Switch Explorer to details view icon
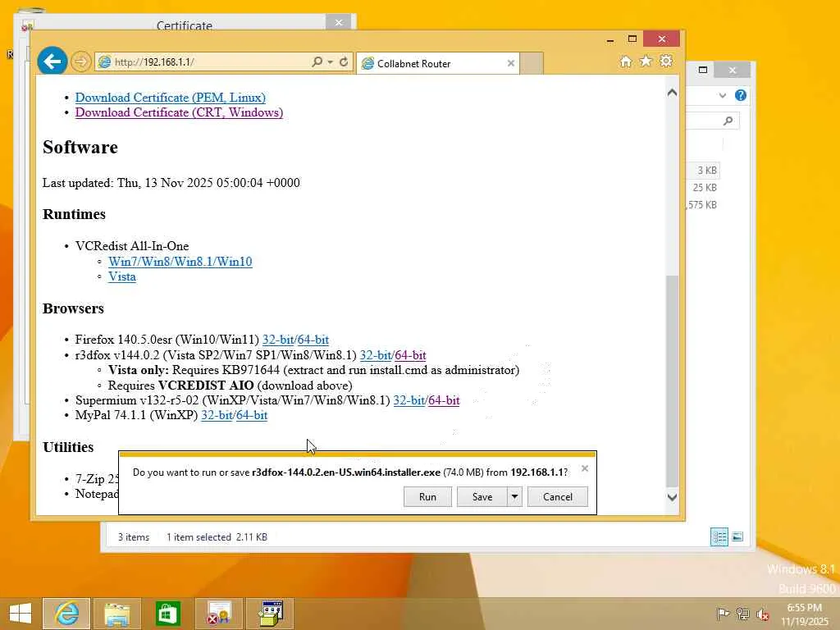The width and height of the screenshot is (840, 630). (719, 536)
